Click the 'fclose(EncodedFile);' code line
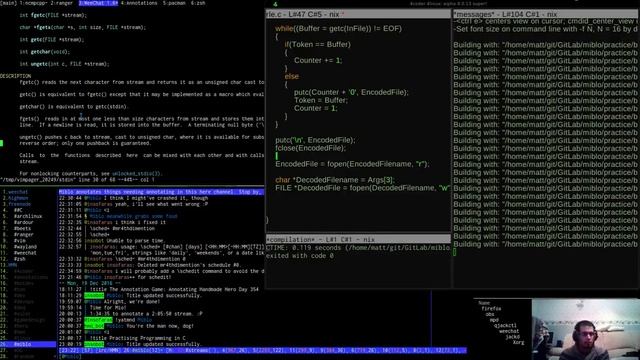 [x=310, y=148]
